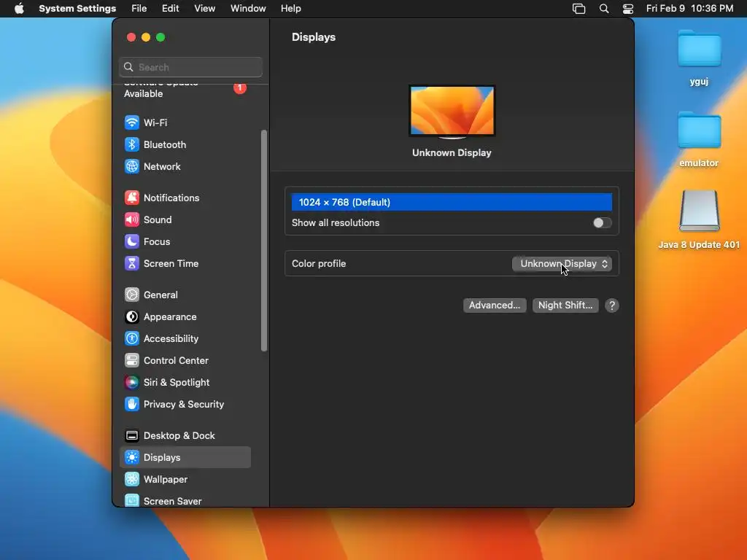Click the Siri & Spotlight icon
This screenshot has width=747, height=560.
tap(132, 382)
